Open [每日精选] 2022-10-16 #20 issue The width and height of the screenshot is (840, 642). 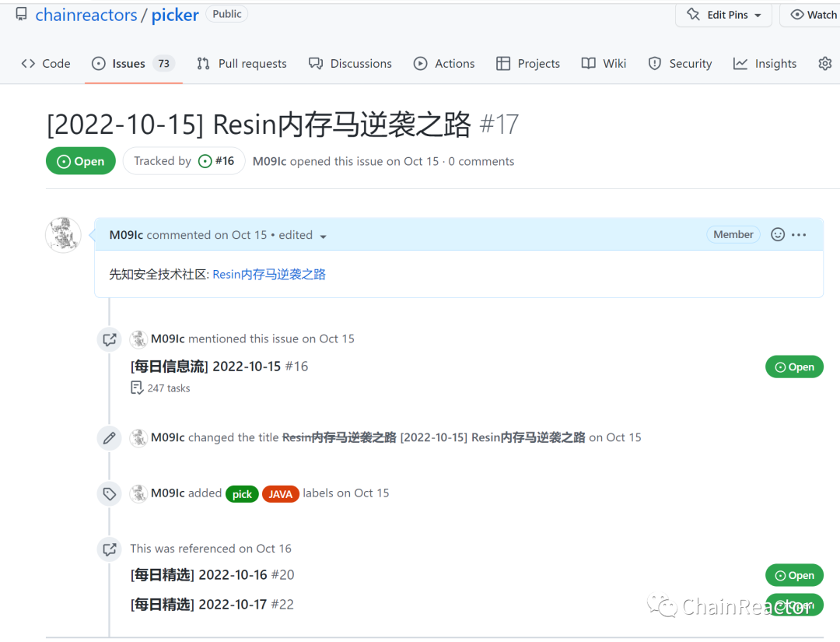(x=212, y=575)
